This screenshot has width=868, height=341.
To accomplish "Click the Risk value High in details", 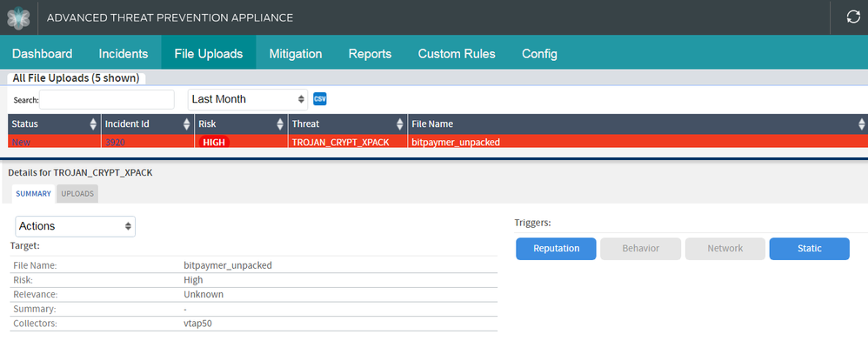I will pyautogui.click(x=193, y=280).
